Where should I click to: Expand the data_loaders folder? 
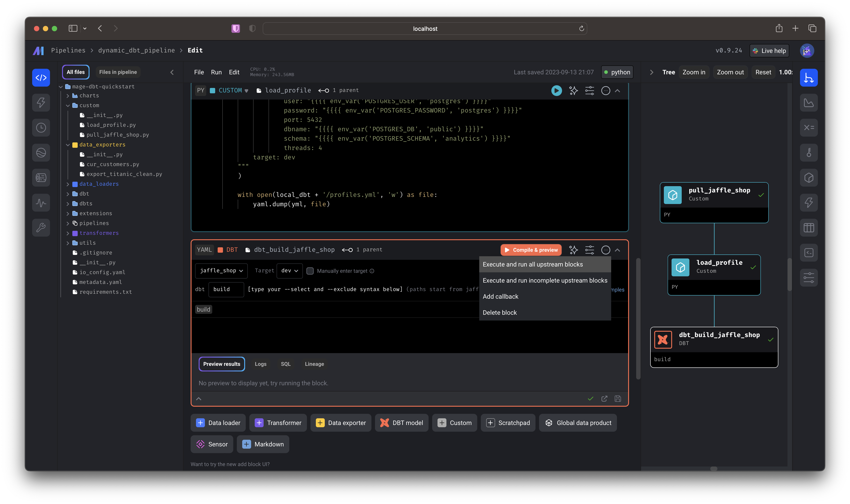(x=68, y=184)
